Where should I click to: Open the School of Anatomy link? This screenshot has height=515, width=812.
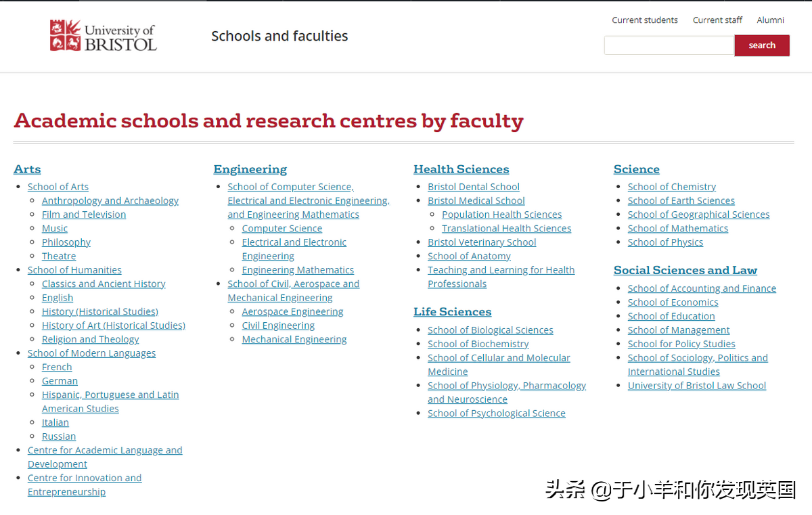pos(469,256)
